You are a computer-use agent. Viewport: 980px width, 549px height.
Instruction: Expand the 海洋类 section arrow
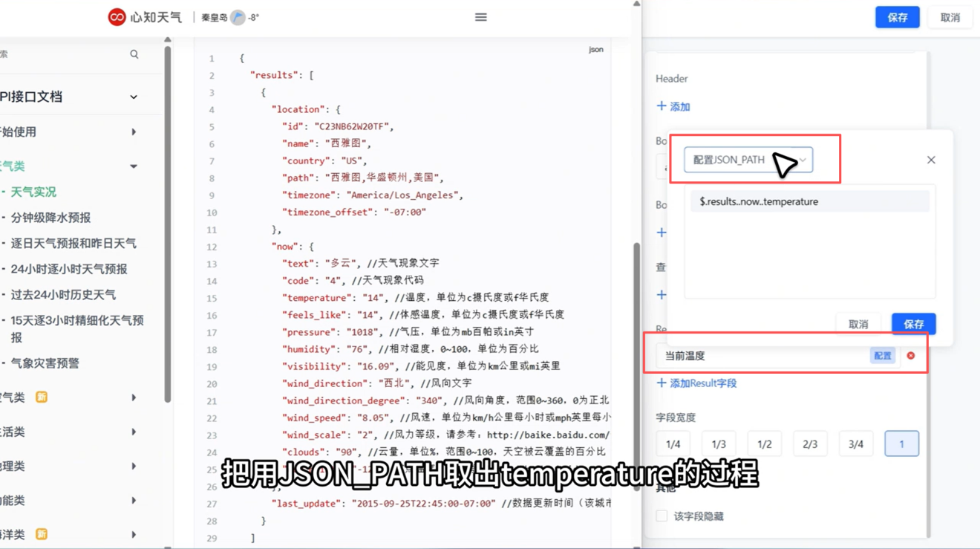tap(134, 534)
